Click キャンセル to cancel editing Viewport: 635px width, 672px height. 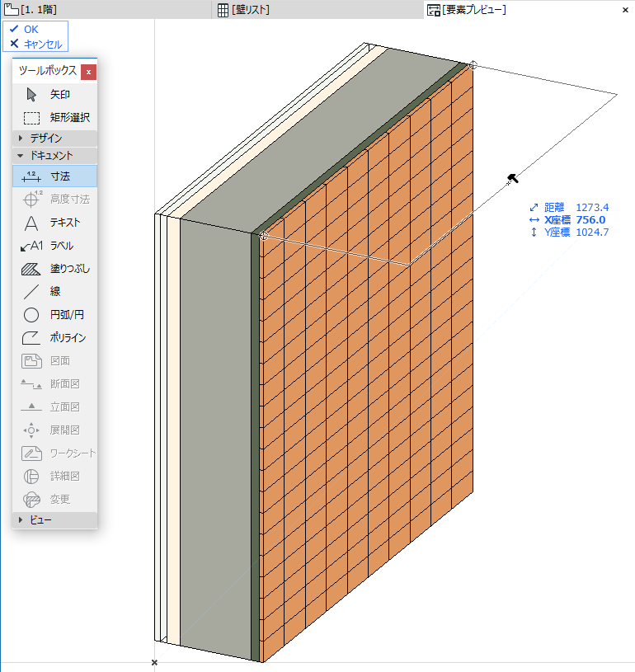click(35, 44)
